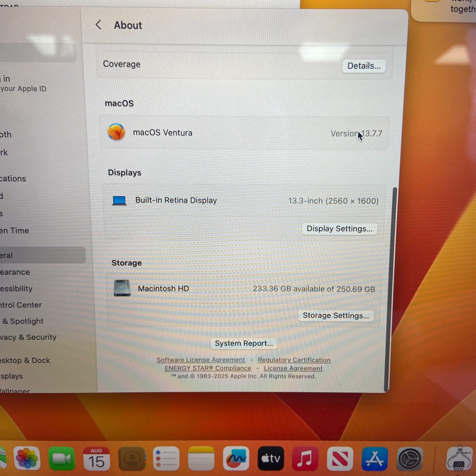Open the System Report

click(244, 343)
